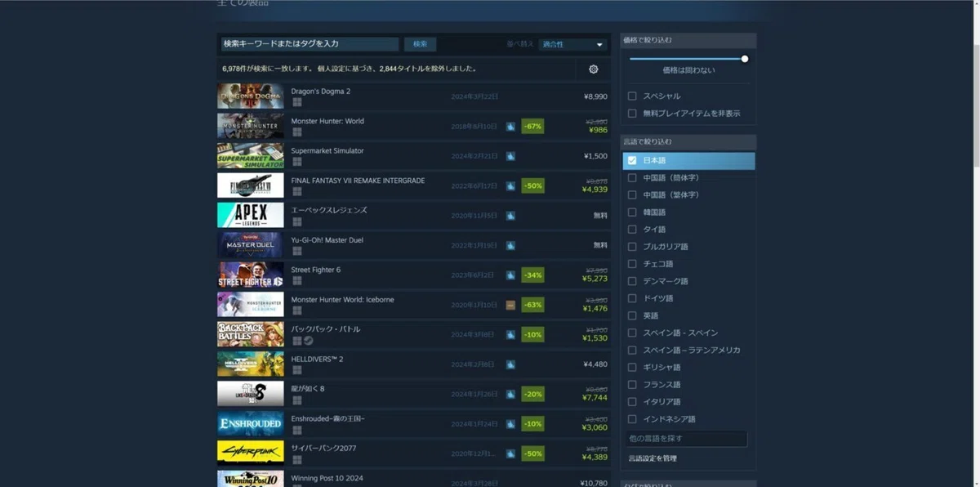Click the Windows icon under Dragon's Dogma 2
The width and height of the screenshot is (980, 487).
(x=297, y=103)
